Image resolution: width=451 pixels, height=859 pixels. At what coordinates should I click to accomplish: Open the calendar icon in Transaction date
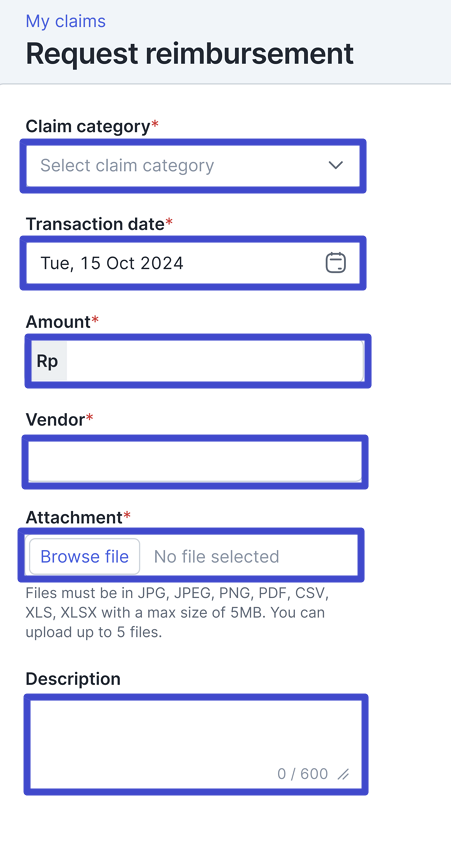[335, 263]
